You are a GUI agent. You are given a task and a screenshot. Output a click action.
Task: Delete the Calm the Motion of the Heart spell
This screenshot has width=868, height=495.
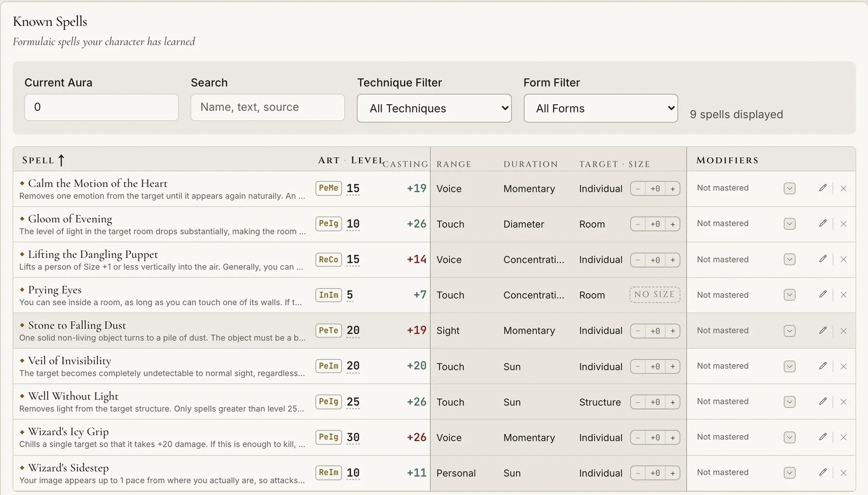[844, 188]
